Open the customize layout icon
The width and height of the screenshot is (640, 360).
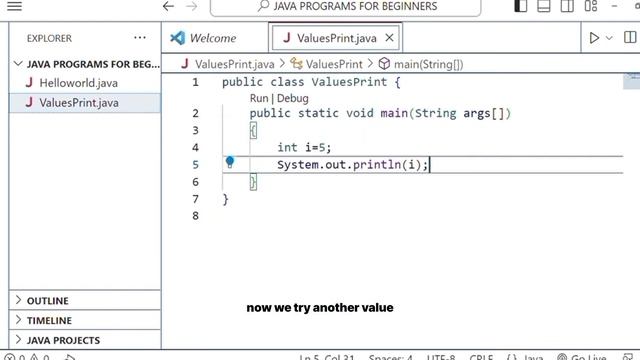[x=591, y=6]
